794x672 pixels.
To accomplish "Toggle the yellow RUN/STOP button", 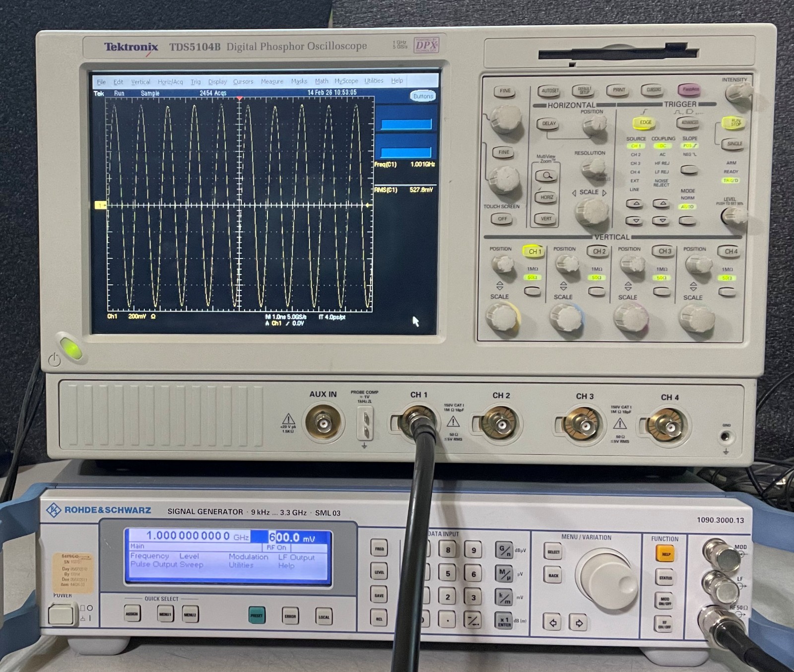I will coord(735,122).
